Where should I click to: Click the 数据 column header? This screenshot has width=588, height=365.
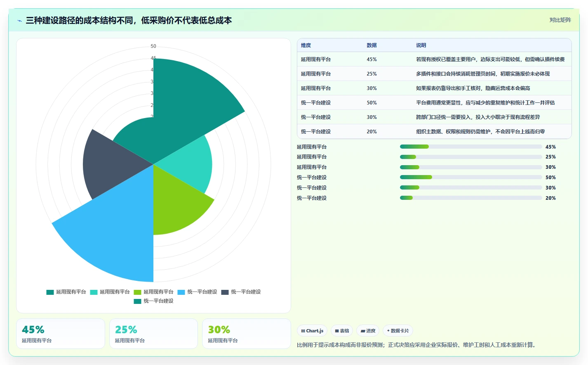(372, 45)
